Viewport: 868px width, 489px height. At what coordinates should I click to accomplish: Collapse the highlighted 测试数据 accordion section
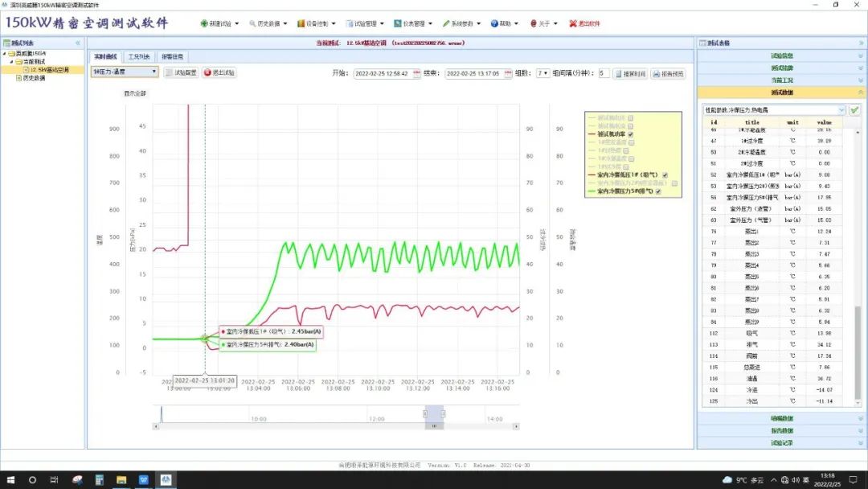point(781,92)
